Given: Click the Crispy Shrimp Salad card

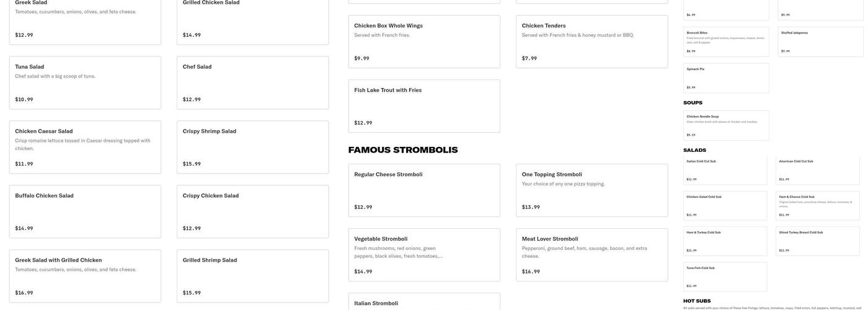Looking at the screenshot, I should click(252, 148).
